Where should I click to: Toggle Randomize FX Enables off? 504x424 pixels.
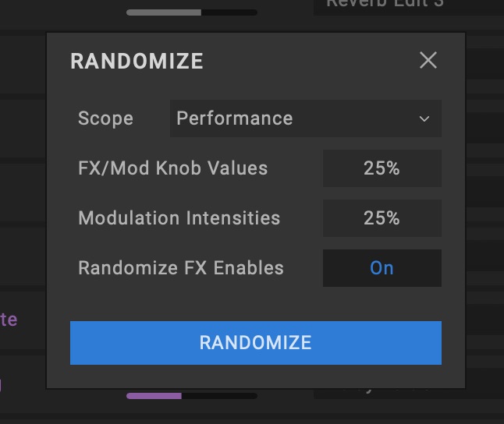[x=382, y=268]
